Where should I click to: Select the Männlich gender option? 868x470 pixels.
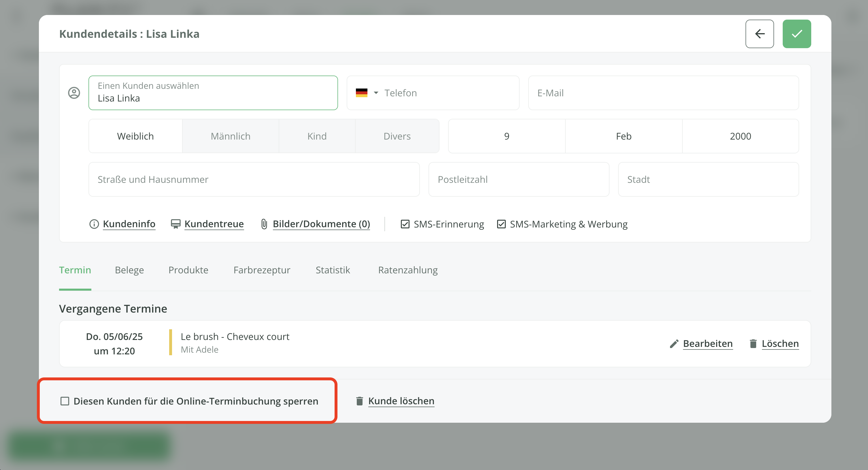[x=231, y=136]
